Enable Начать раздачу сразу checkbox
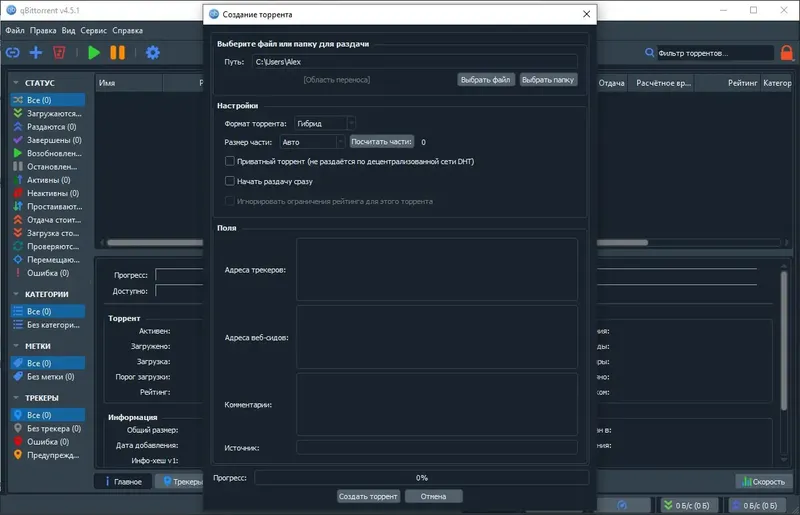This screenshot has height=515, width=800. click(230, 181)
